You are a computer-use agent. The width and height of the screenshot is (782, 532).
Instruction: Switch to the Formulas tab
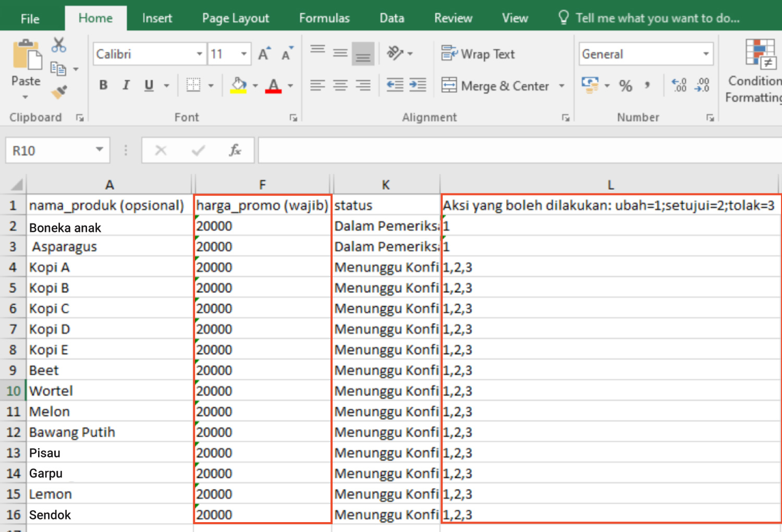[x=324, y=18]
